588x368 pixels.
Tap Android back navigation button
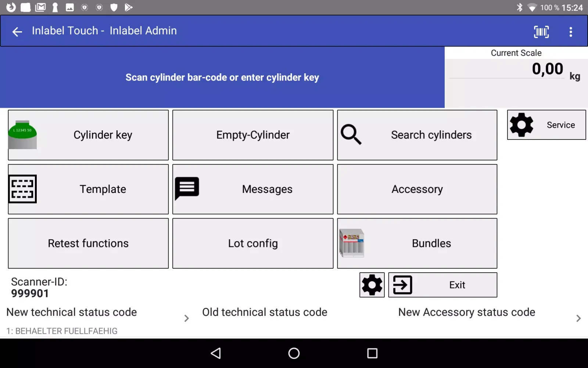[x=216, y=353]
